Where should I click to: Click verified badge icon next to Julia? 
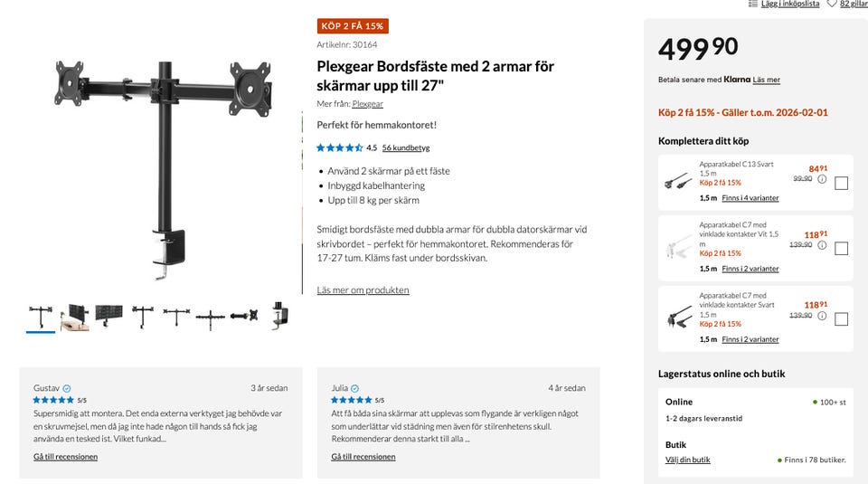pos(354,388)
